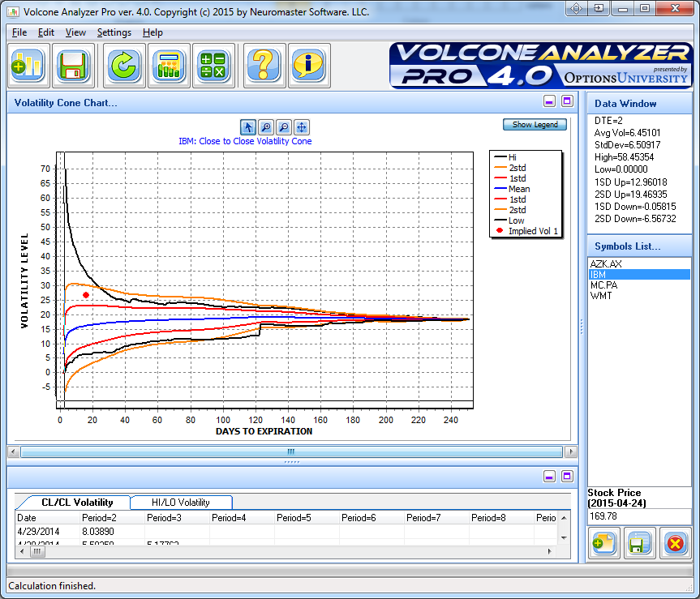The image size is (700, 599).
Task: Click the Implied Vol 1 legend entry
Action: click(x=526, y=231)
